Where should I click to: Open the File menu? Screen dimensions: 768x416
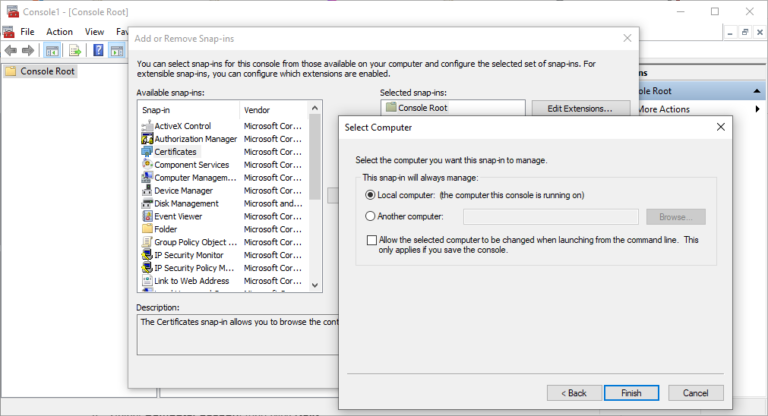tap(27, 31)
